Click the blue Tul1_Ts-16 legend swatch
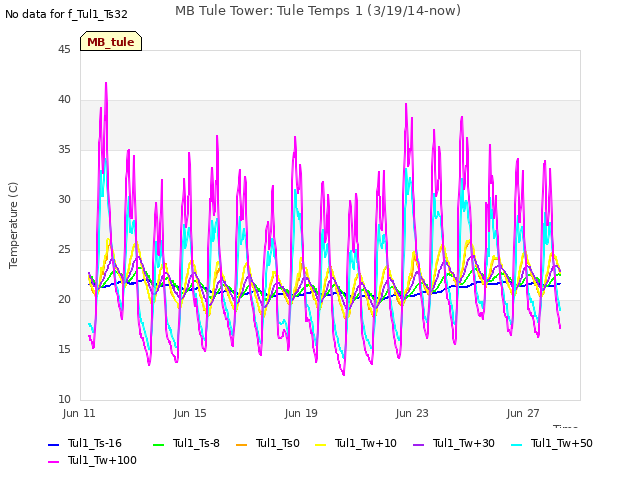640x480 pixels. (x=53, y=444)
